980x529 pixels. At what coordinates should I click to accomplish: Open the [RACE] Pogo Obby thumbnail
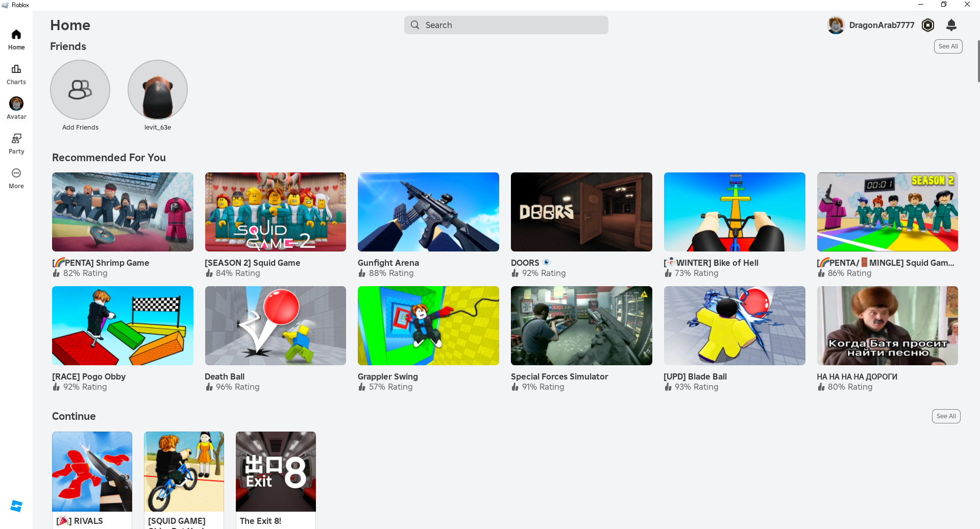tap(122, 325)
